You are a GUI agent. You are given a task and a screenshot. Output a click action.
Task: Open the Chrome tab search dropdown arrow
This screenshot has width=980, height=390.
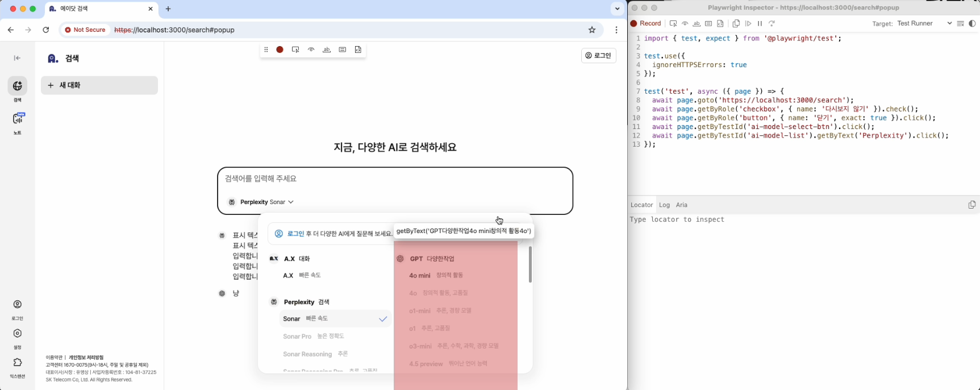point(617,9)
